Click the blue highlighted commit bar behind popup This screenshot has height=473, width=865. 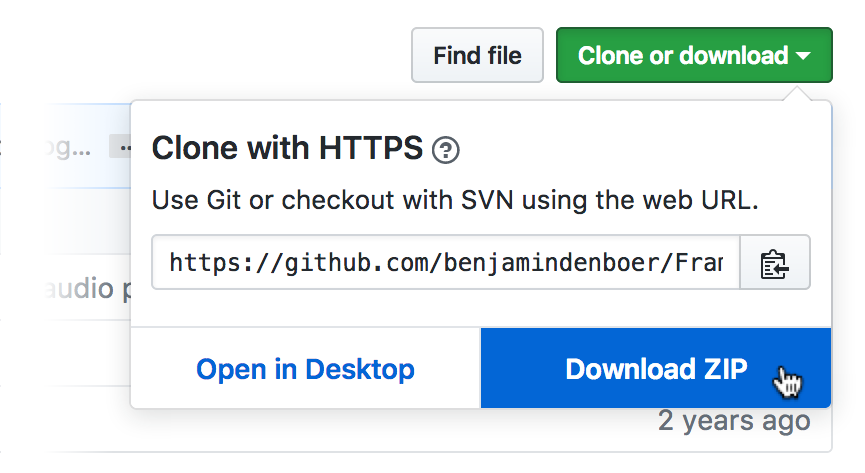tap(88, 146)
